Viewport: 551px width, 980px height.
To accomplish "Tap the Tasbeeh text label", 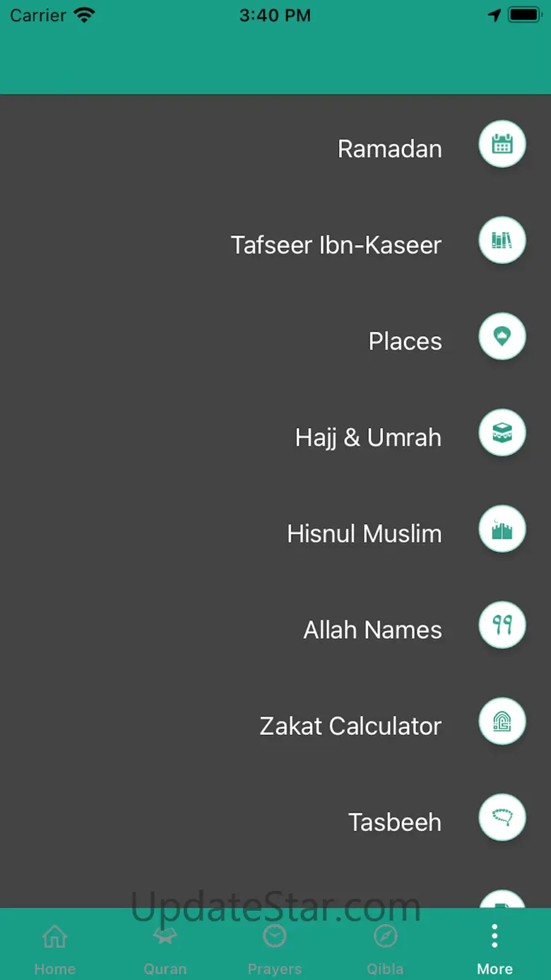I will coord(394,822).
